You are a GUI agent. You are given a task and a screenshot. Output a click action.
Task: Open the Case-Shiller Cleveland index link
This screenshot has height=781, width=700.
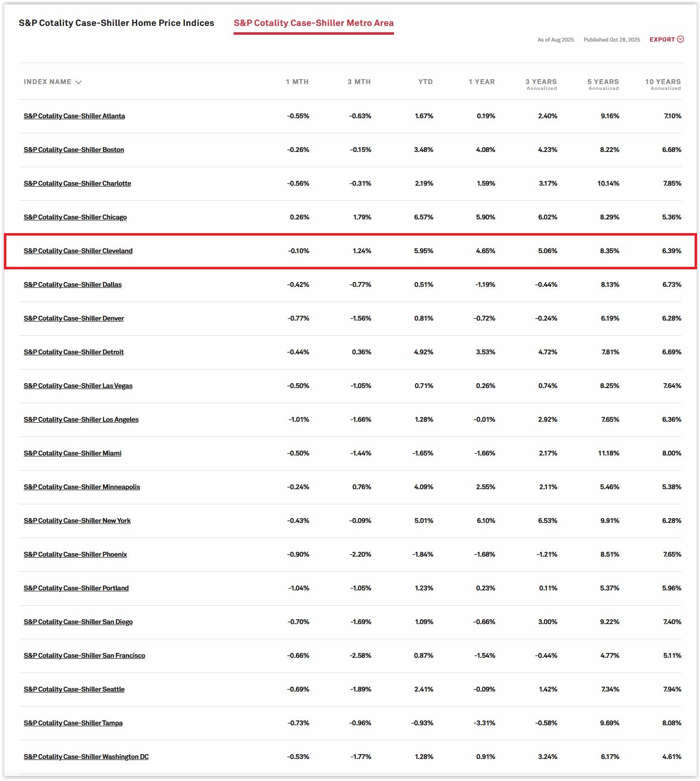tap(78, 251)
